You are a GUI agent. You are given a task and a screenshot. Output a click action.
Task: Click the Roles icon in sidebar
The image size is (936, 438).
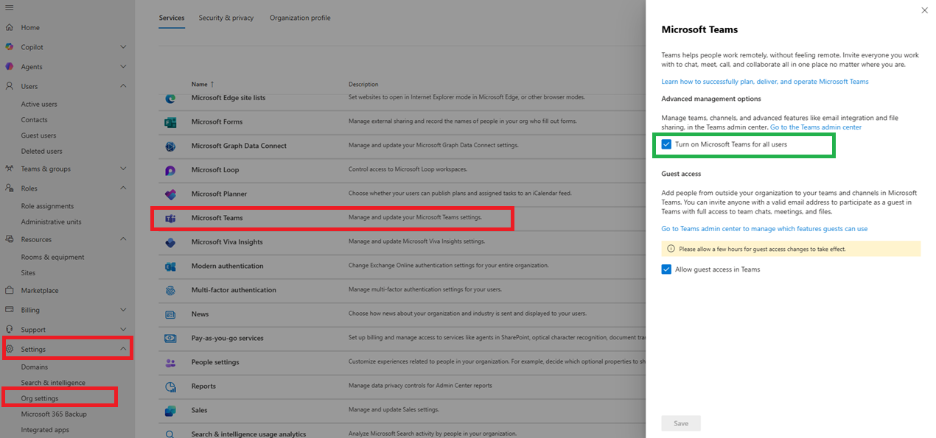click(9, 188)
